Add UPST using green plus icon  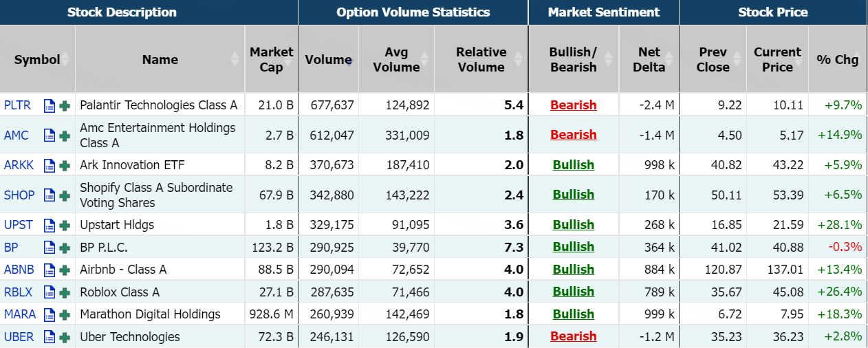(65, 225)
